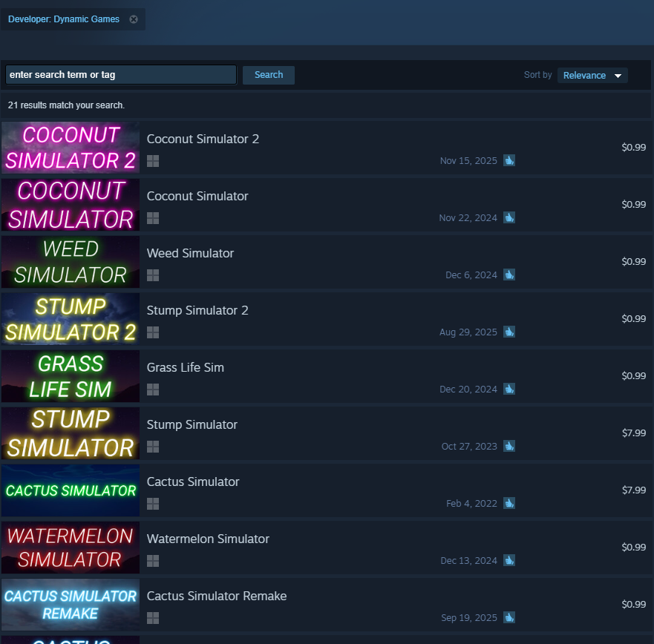Click the Search button
This screenshot has width=654, height=644.
269,75
